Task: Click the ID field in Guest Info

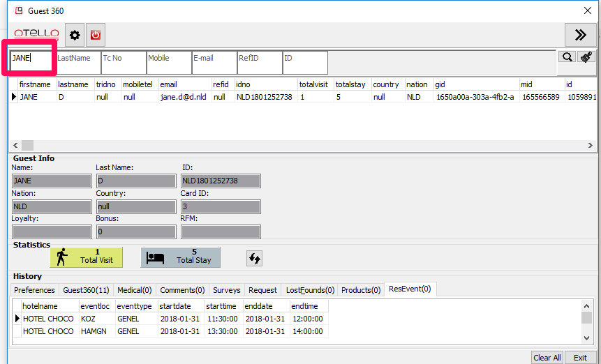Action: pyautogui.click(x=221, y=181)
